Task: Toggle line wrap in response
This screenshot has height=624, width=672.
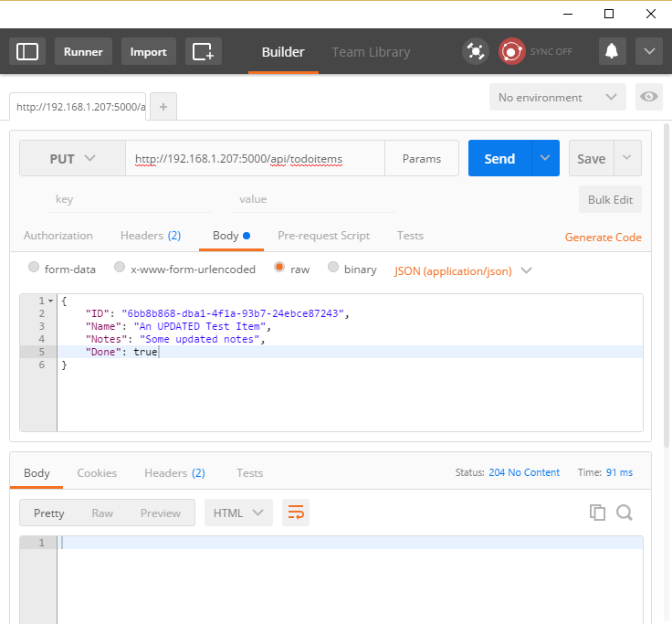Action: pyautogui.click(x=296, y=513)
